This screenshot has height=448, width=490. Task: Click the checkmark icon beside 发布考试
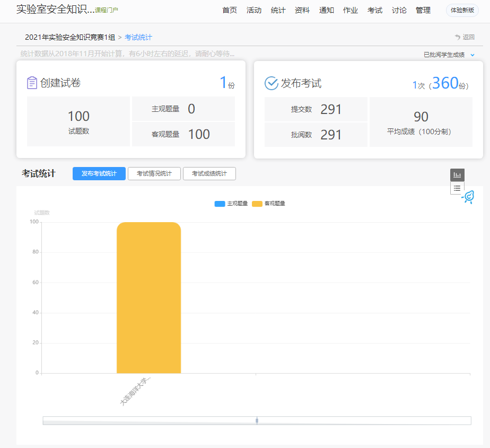(x=271, y=83)
